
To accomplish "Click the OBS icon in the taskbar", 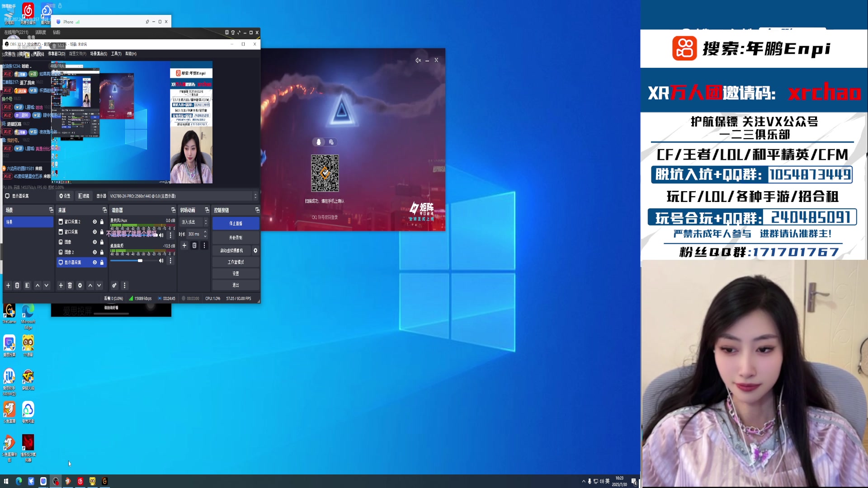I will (x=56, y=481).
